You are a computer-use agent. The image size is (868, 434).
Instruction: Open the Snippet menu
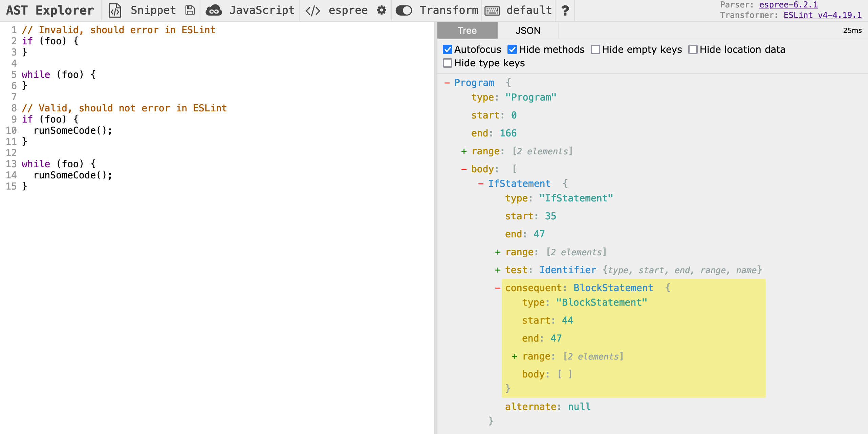tap(153, 10)
